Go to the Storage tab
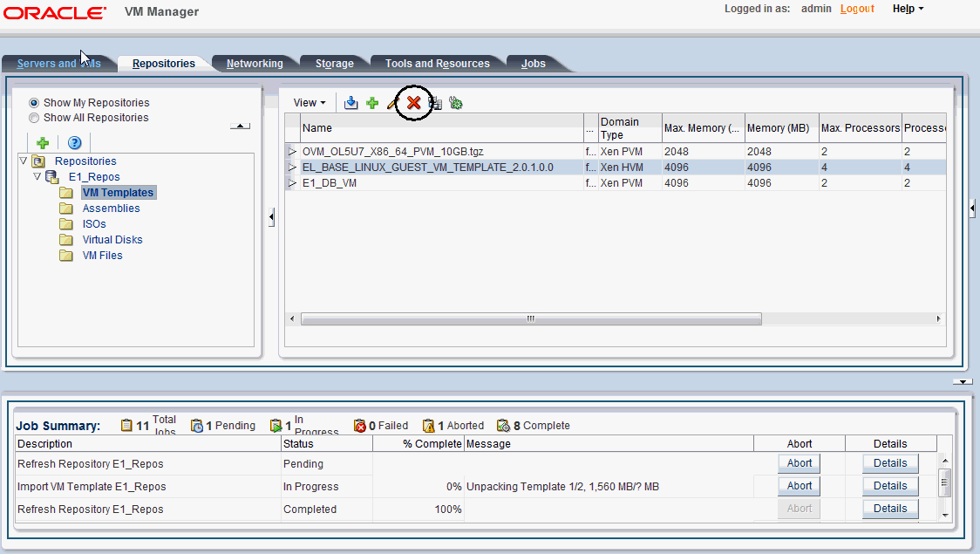The width and height of the screenshot is (980, 554). pyautogui.click(x=335, y=63)
